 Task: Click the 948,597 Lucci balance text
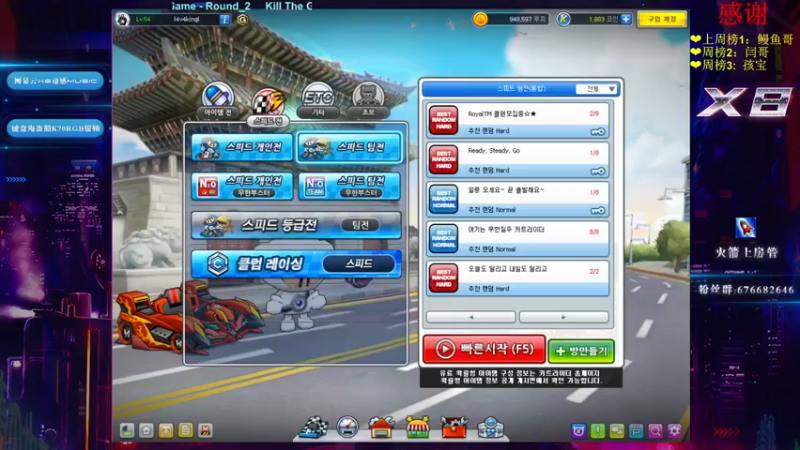pyautogui.click(x=527, y=19)
